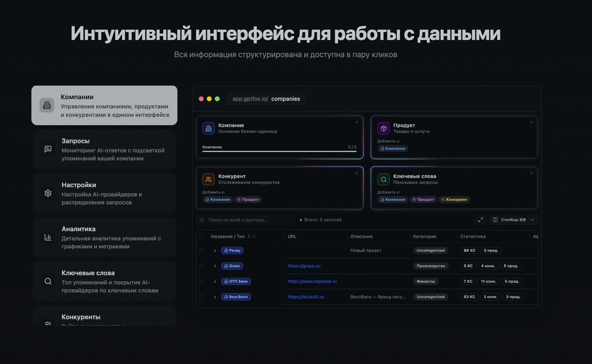Screen dimensions: 592x364
Task: Click the Запросы chat icon
Action: [x=48, y=149]
